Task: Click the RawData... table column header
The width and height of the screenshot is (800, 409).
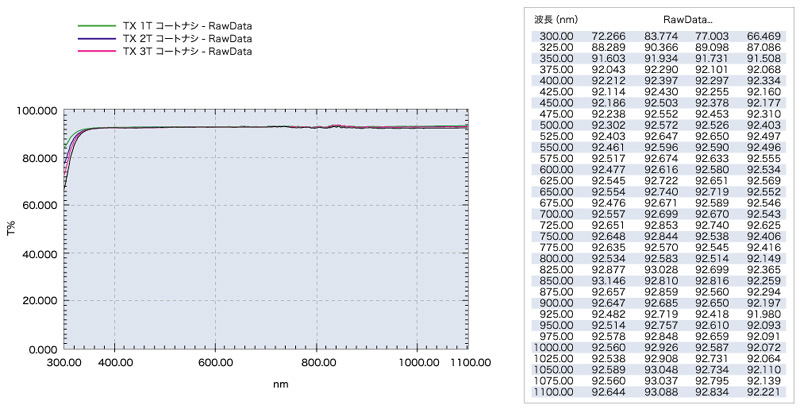Action: coord(685,18)
